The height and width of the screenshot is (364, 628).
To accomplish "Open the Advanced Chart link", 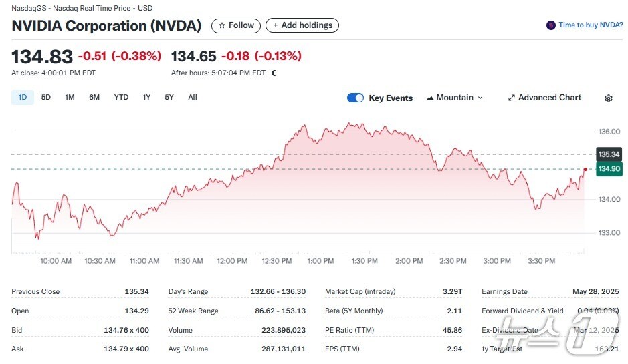I will [x=549, y=98].
